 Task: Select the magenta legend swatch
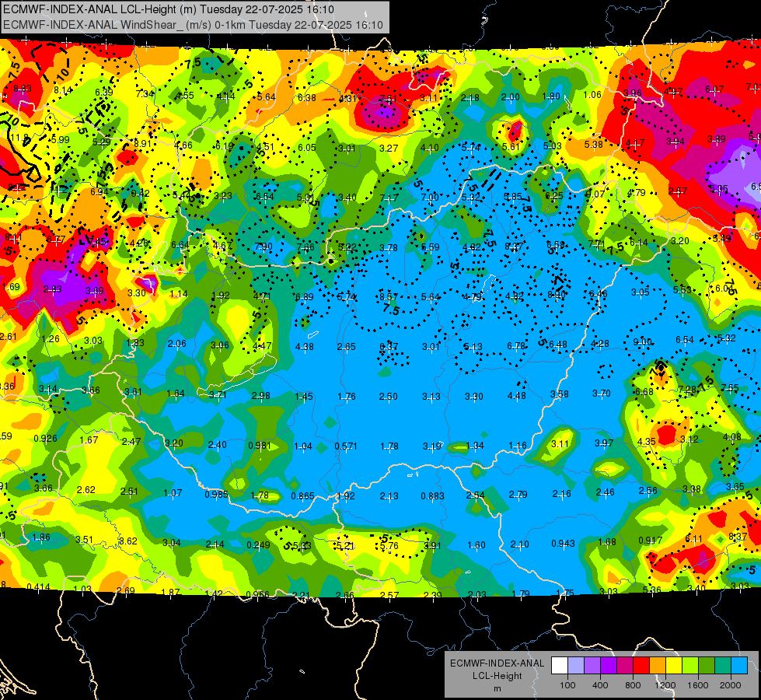(625, 665)
